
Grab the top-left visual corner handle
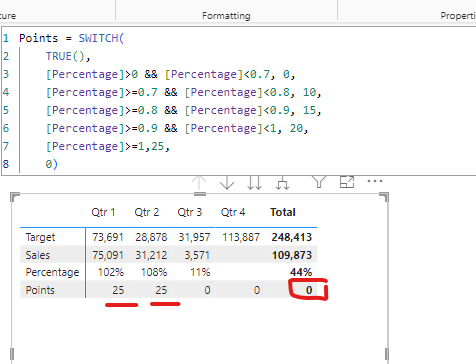tap(15, 197)
